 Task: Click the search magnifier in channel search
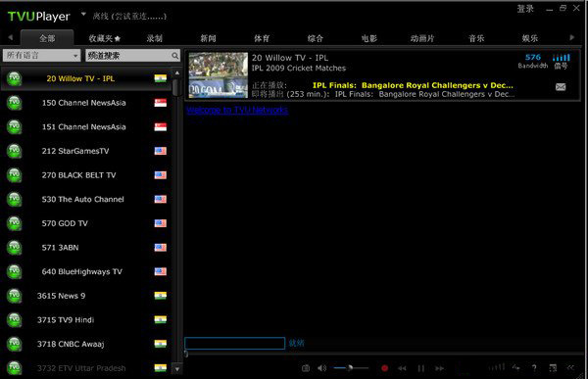pyautogui.click(x=175, y=56)
